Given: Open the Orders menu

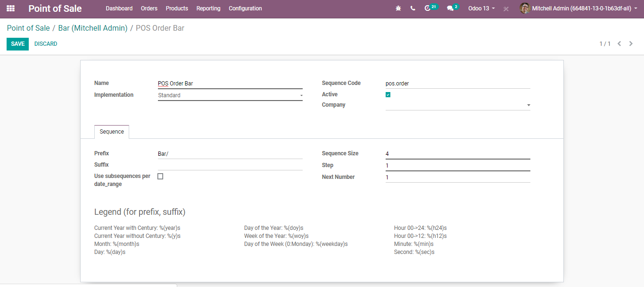Looking at the screenshot, I should pyautogui.click(x=149, y=8).
